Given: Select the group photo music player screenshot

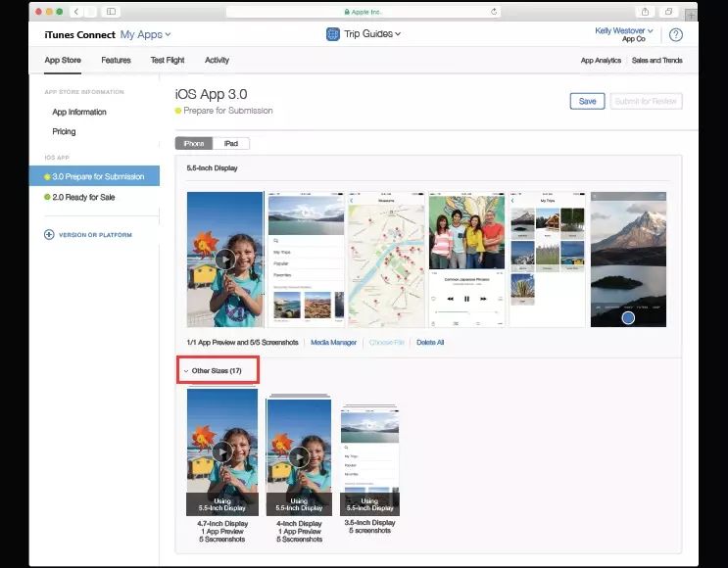Looking at the screenshot, I should 466,260.
